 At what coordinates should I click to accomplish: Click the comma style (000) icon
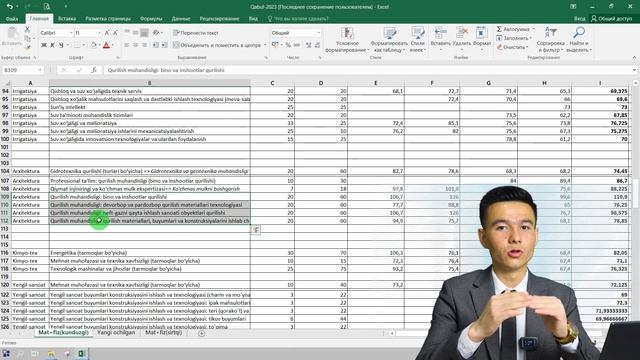(x=297, y=45)
